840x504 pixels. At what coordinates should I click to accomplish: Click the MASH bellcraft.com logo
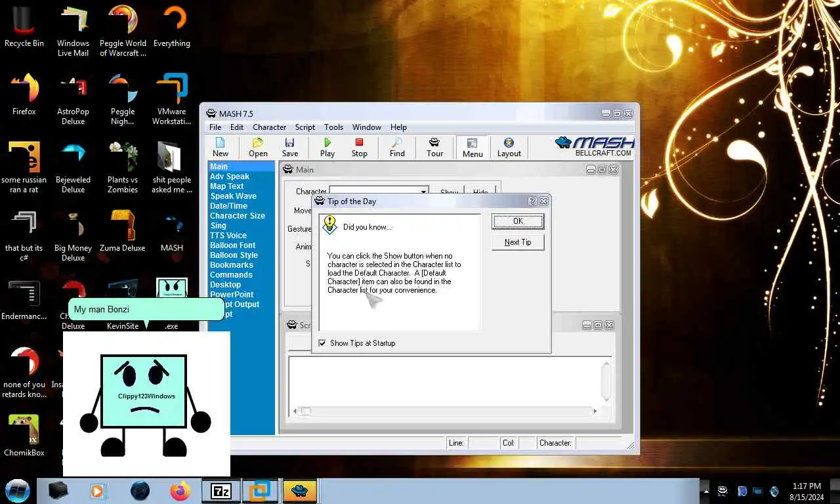tap(595, 146)
